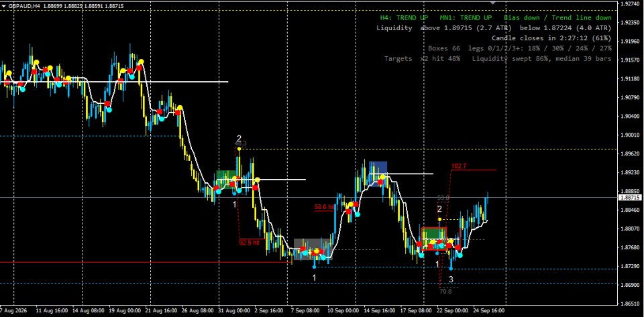Click the gray '70.8' level label
This screenshot has width=644, height=317.
pyautogui.click(x=445, y=292)
